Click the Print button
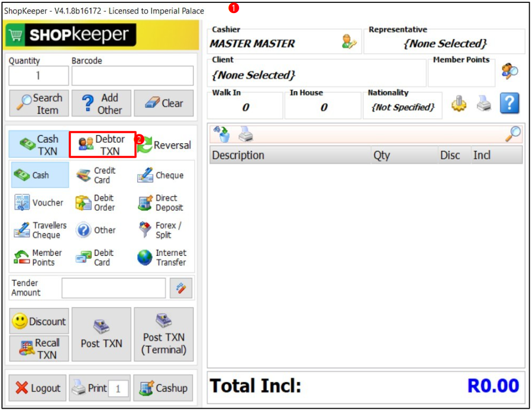Screen dimensions: 532x411 tap(89, 388)
